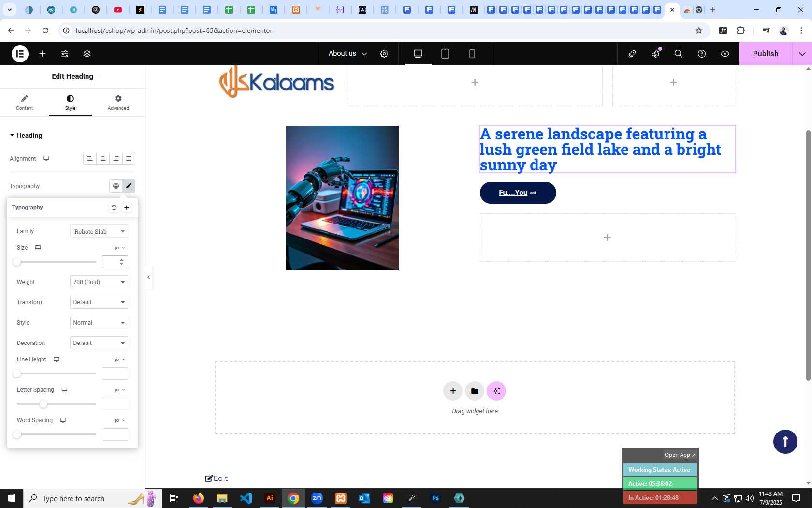Open the Finder search icon
The width and height of the screenshot is (812, 508).
tap(679, 54)
